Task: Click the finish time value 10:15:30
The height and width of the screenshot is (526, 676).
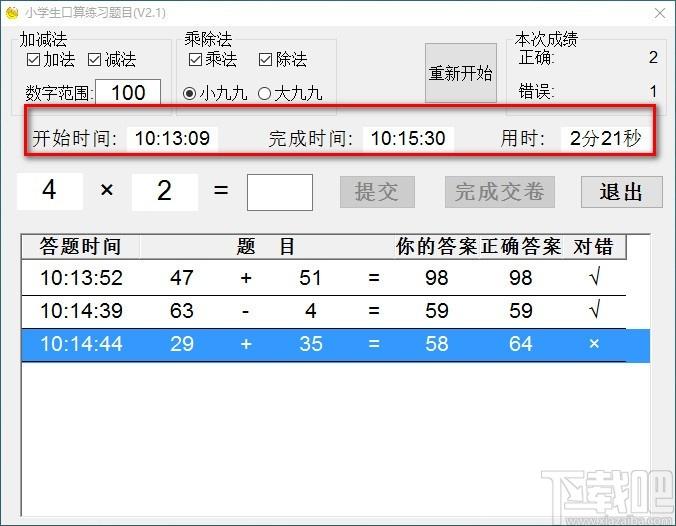Action: (408, 138)
